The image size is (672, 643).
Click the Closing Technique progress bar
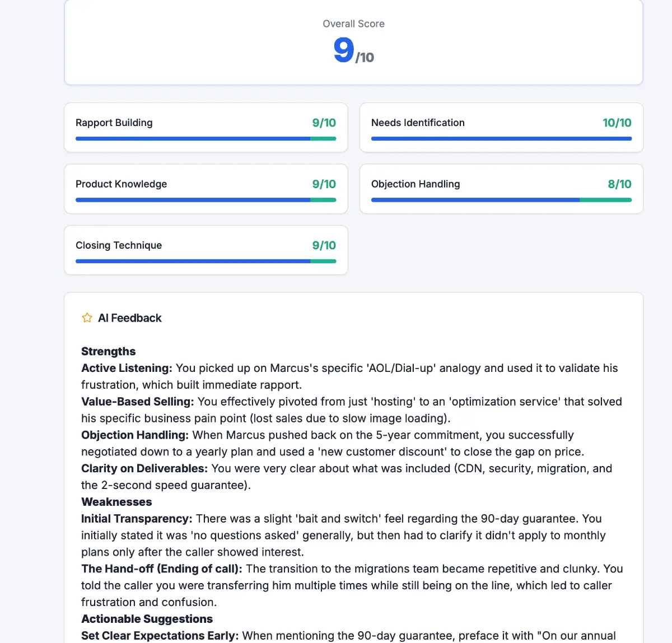pos(206,261)
